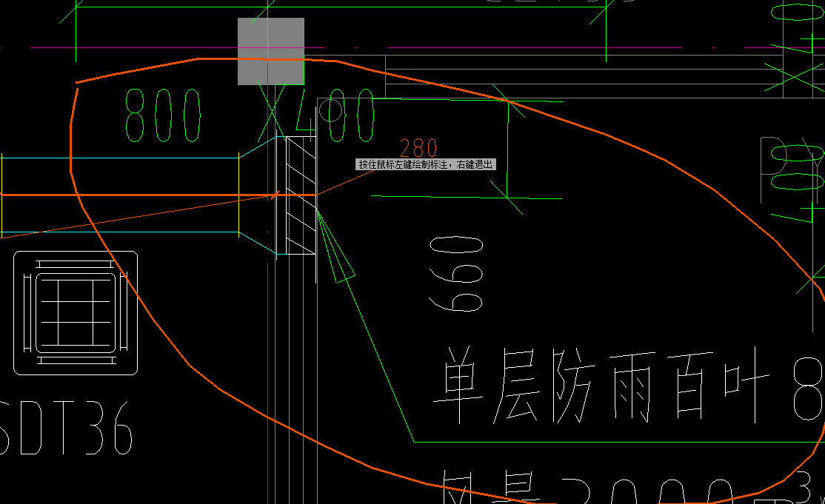Click the orange "280" dimension value
The width and height of the screenshot is (825, 504).
coord(418,148)
